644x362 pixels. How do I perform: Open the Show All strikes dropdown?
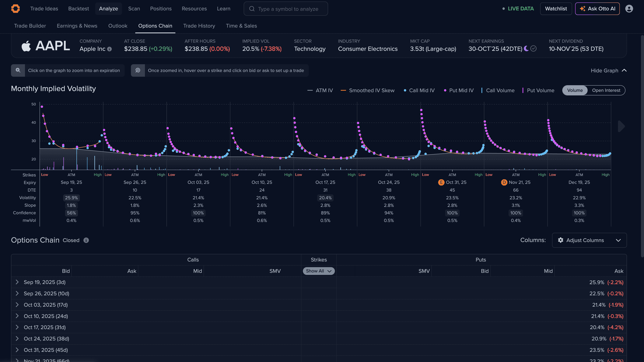pyautogui.click(x=319, y=271)
